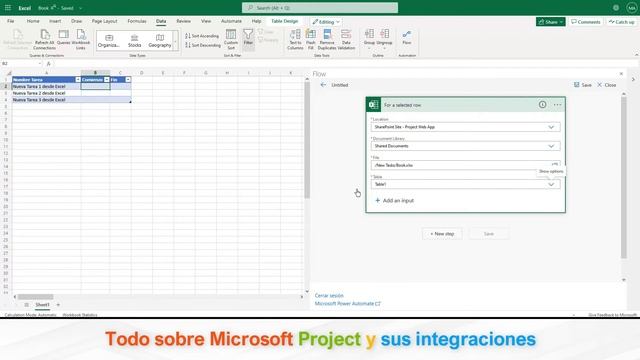
Task: Switch to the Table Design tab
Action: [x=284, y=21]
